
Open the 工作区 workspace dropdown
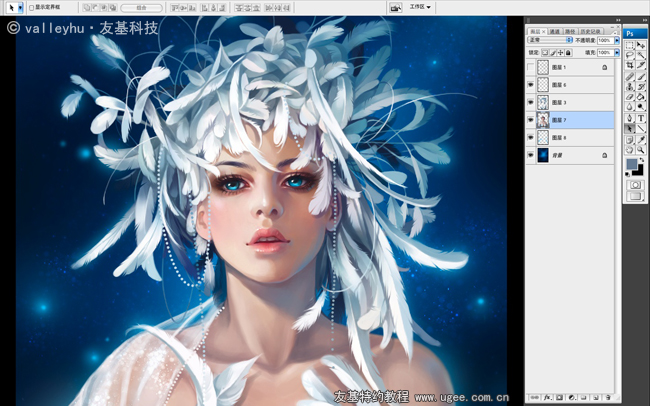click(x=420, y=7)
